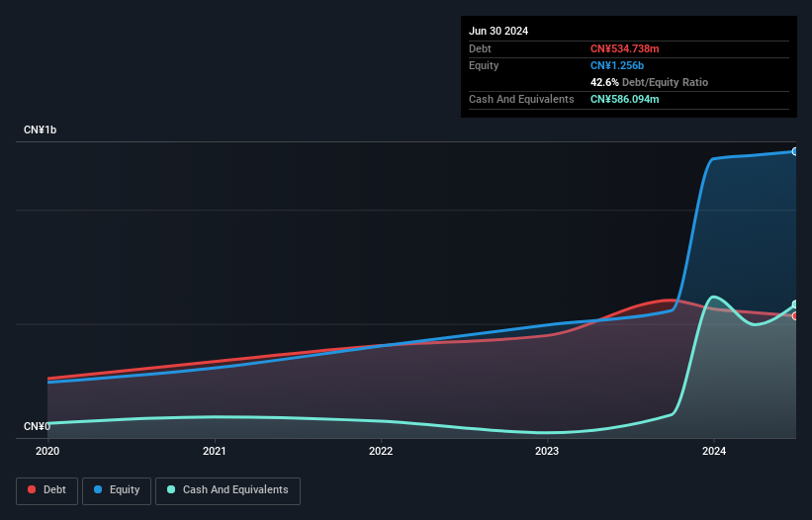
Task: Click the blue Equity endpoint marker
Action: 795,151
